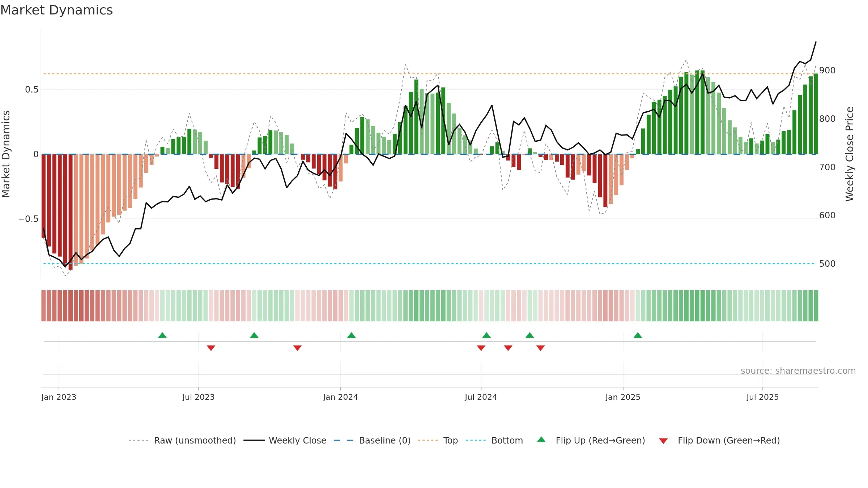The height and width of the screenshot is (488, 868).
Task: Click the Weekly Close Price axis title
Action: point(850,154)
